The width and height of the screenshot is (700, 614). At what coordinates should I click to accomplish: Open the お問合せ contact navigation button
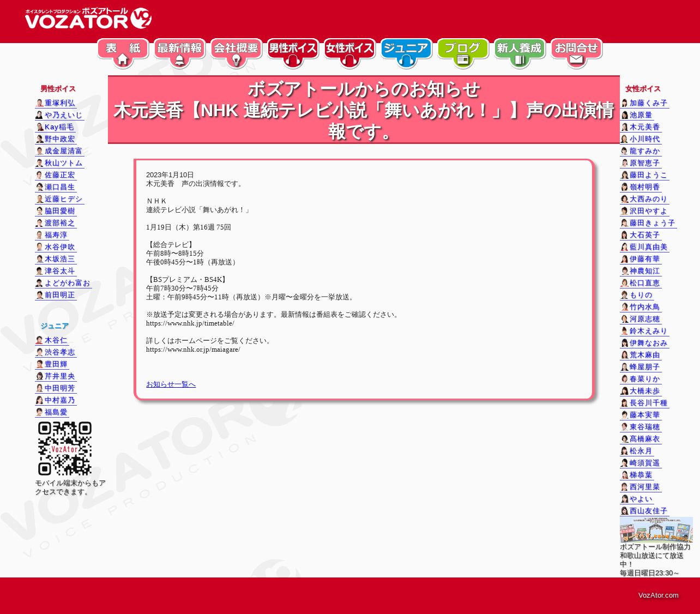[x=577, y=53]
